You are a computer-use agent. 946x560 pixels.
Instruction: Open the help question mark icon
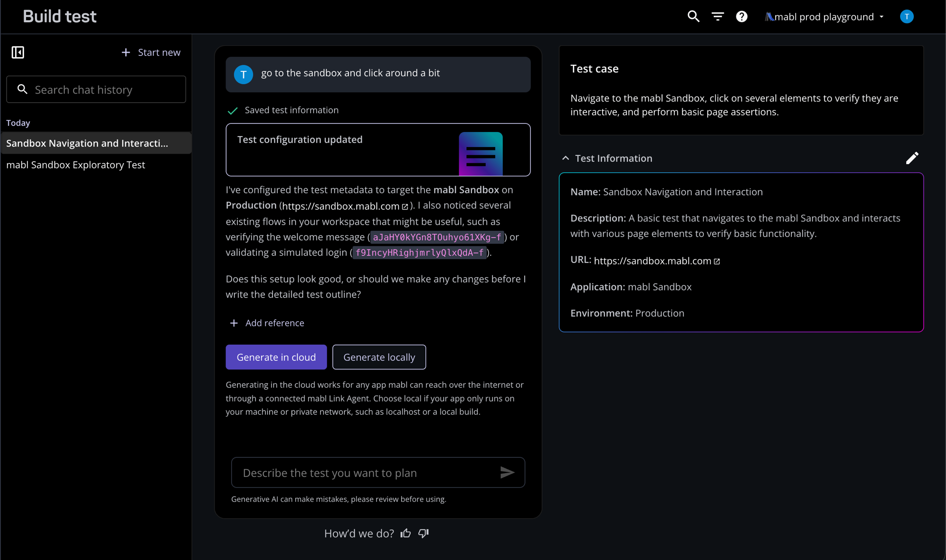[x=742, y=17]
